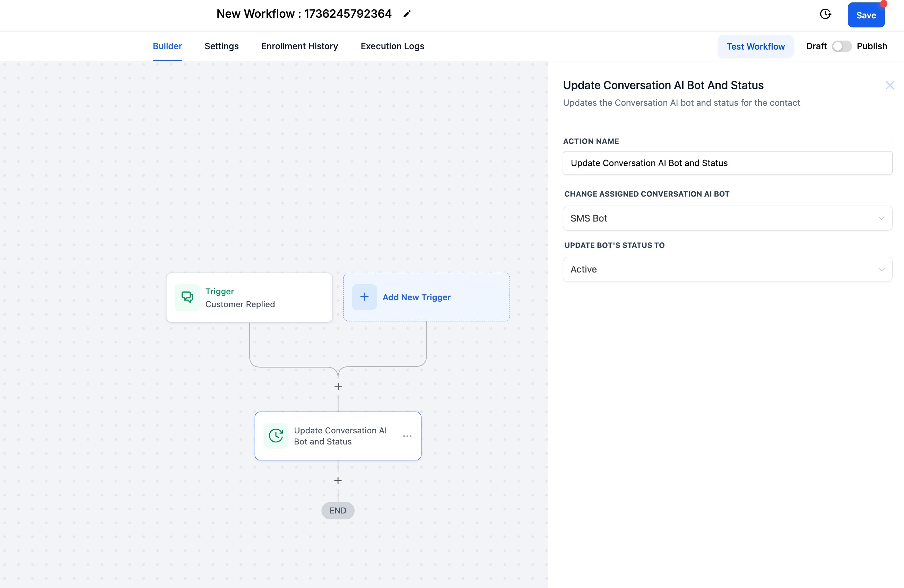Click the plus icon in Add New Trigger
This screenshot has width=904, height=588.
pos(364,297)
